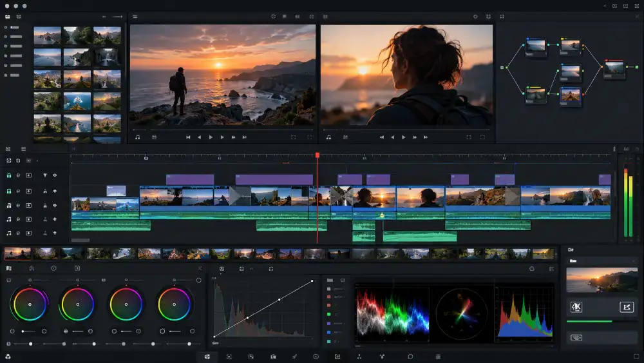Click the bars icon in color wheels toolbar
644x363 pixels.
click(x=32, y=268)
